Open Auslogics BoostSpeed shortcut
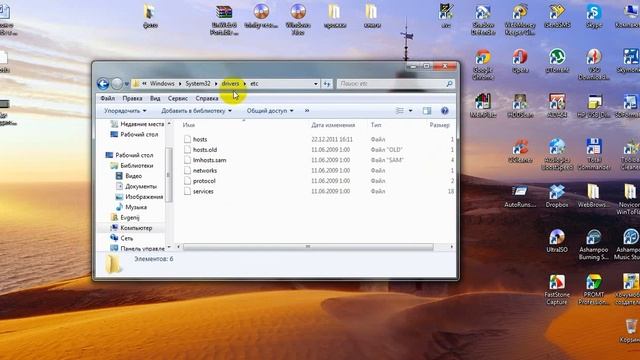Image resolution: width=640 pixels, height=360 pixels. tap(557, 154)
